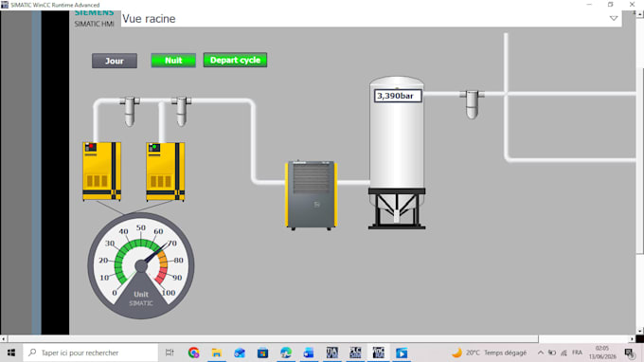
Task: Click the filter above right compressor
Action: tap(181, 111)
